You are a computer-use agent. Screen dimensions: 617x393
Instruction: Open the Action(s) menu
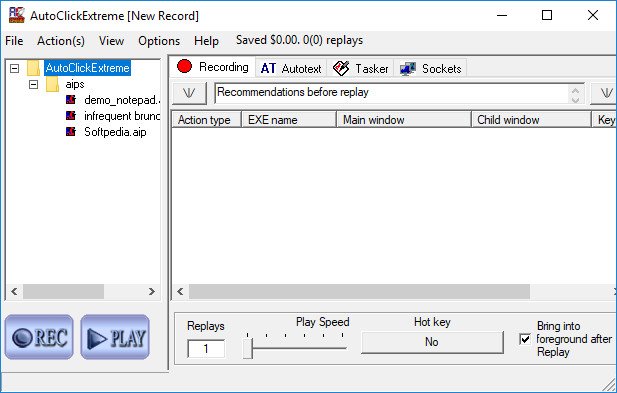[x=61, y=41]
